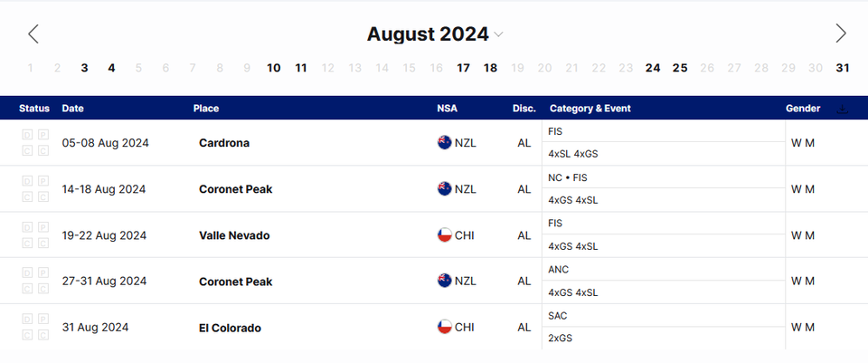Image resolution: width=868 pixels, height=363 pixels.
Task: Click the D status icon for Cardrona
Action: pyautogui.click(x=28, y=136)
